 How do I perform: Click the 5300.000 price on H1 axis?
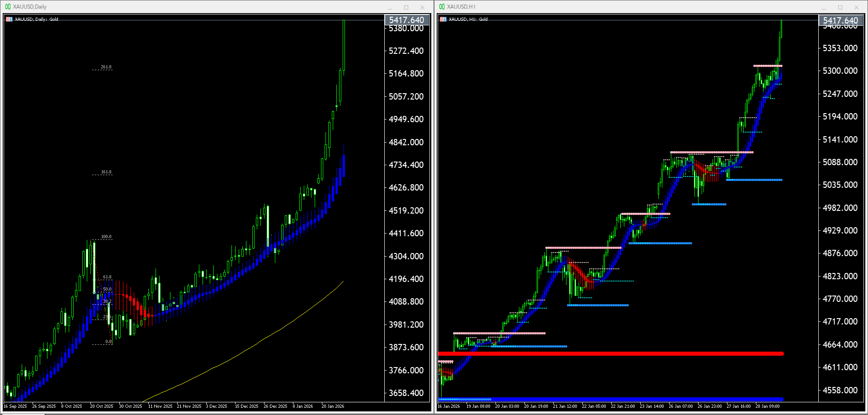click(840, 71)
